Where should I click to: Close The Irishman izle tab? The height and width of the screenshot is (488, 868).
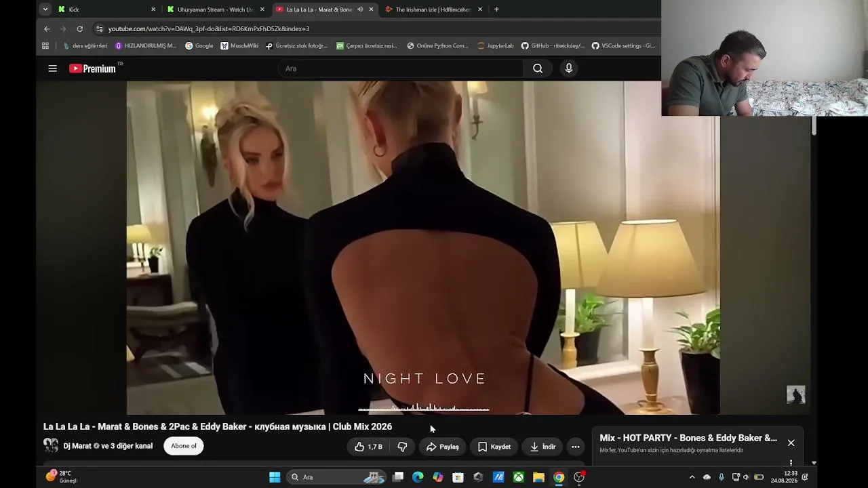(x=480, y=9)
